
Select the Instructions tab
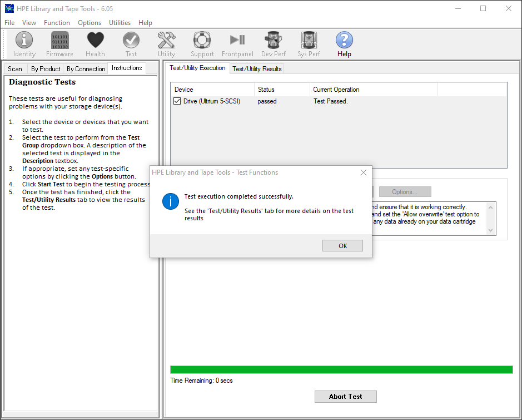(x=127, y=68)
